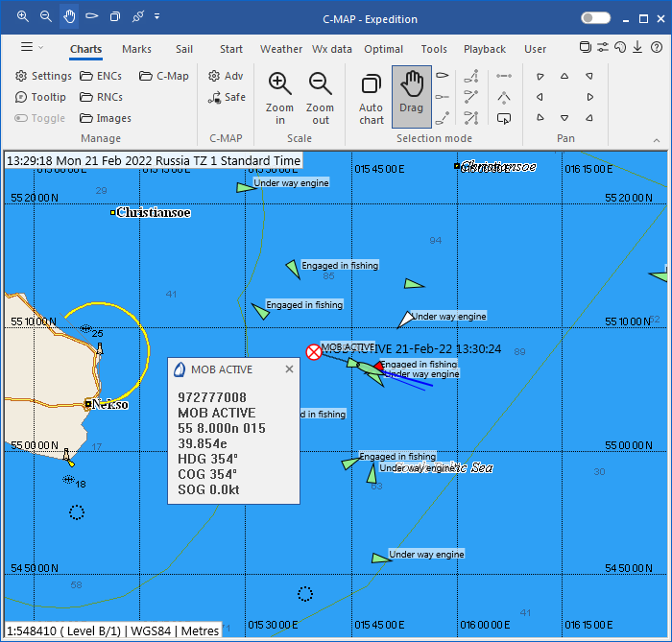Open the RNCs folder
The width and height of the screenshot is (672, 642).
101,97
